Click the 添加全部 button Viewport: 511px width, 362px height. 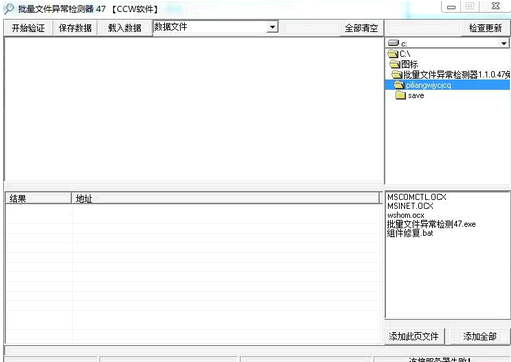pyautogui.click(x=479, y=336)
